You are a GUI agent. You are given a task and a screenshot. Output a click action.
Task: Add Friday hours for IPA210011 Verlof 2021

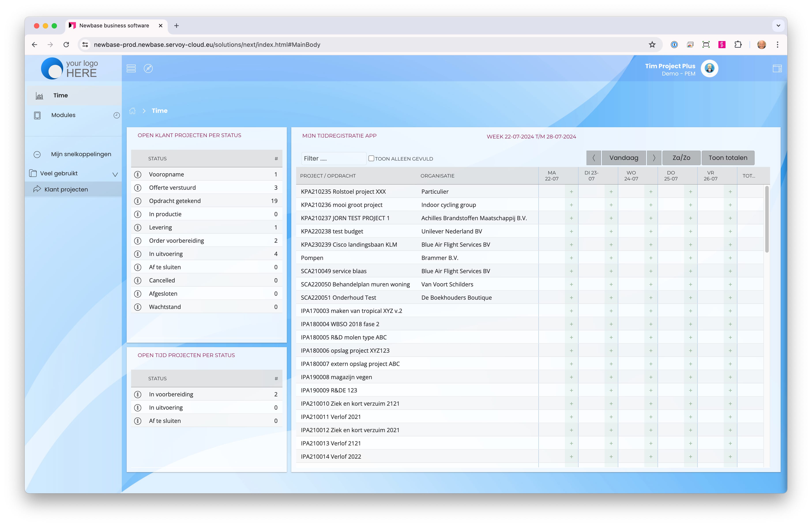click(x=730, y=417)
